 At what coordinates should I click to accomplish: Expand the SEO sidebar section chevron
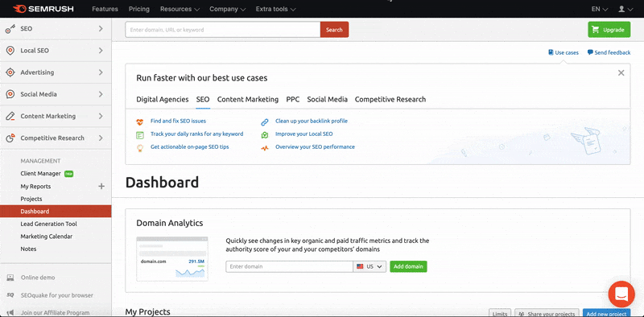(101, 29)
